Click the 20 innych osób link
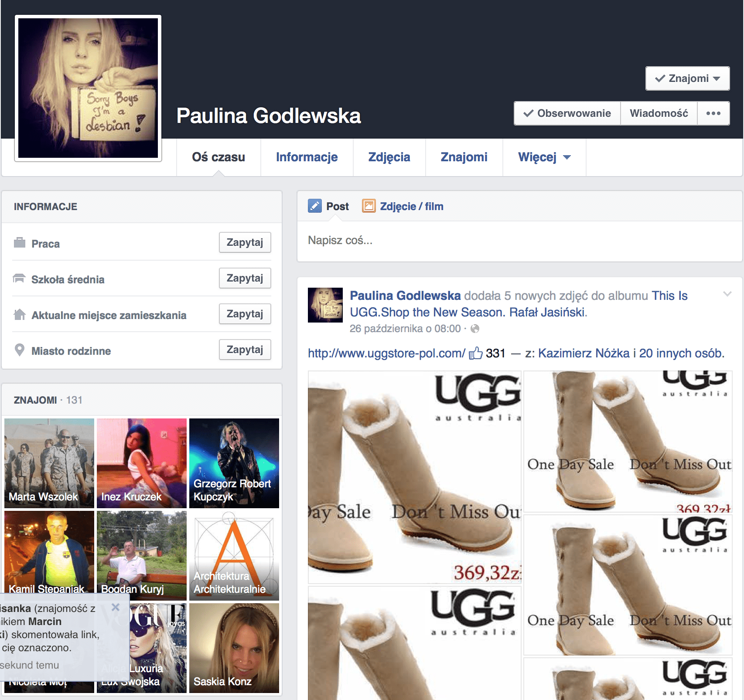Screen dimensions: 744x700 pyautogui.click(x=680, y=353)
